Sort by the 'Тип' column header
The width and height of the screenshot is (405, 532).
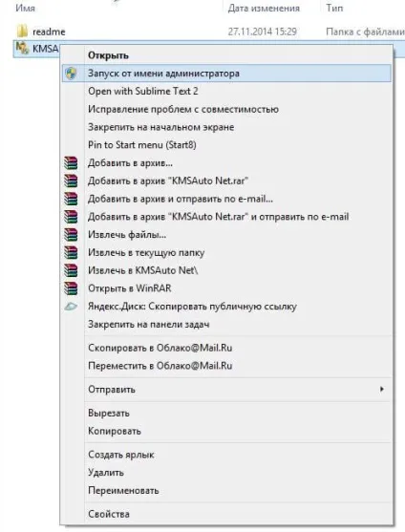pyautogui.click(x=334, y=8)
